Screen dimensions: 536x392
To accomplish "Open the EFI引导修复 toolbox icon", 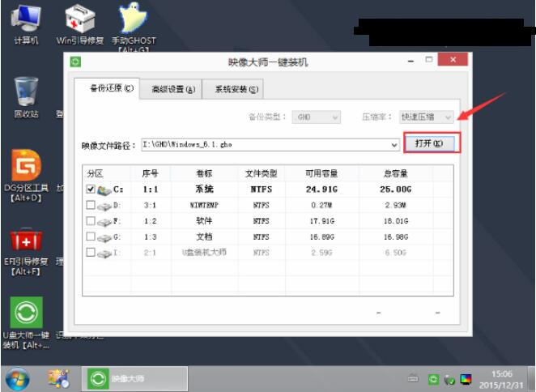I will point(26,240).
